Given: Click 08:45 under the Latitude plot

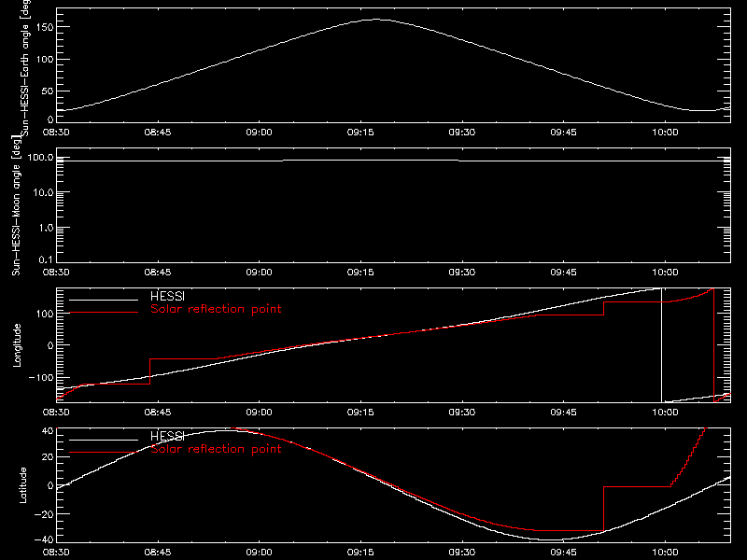Looking at the screenshot, I should tap(157, 552).
